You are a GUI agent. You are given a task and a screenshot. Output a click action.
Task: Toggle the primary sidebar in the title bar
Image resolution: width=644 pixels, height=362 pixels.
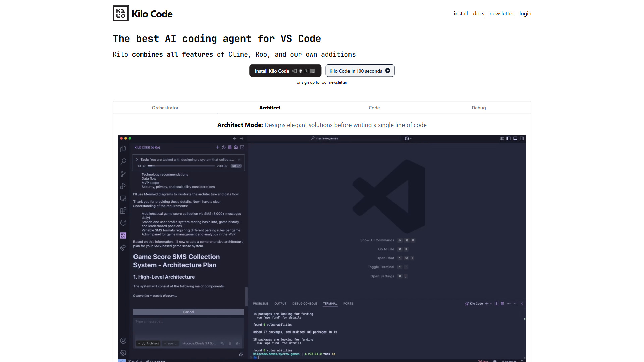coord(508,138)
